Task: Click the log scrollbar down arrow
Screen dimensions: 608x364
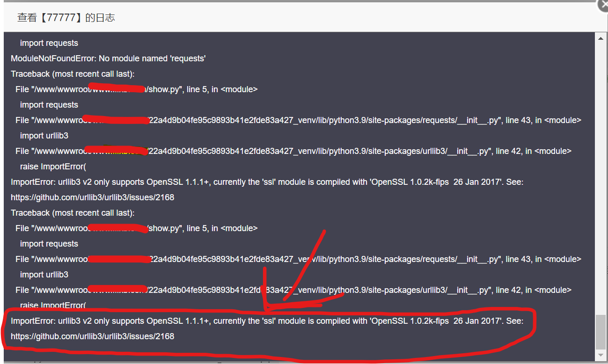Action: [601, 356]
